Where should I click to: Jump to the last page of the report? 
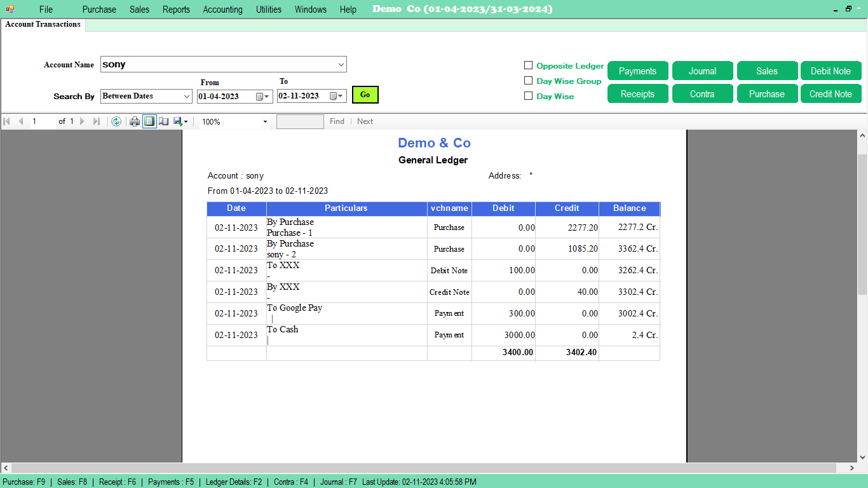[97, 121]
